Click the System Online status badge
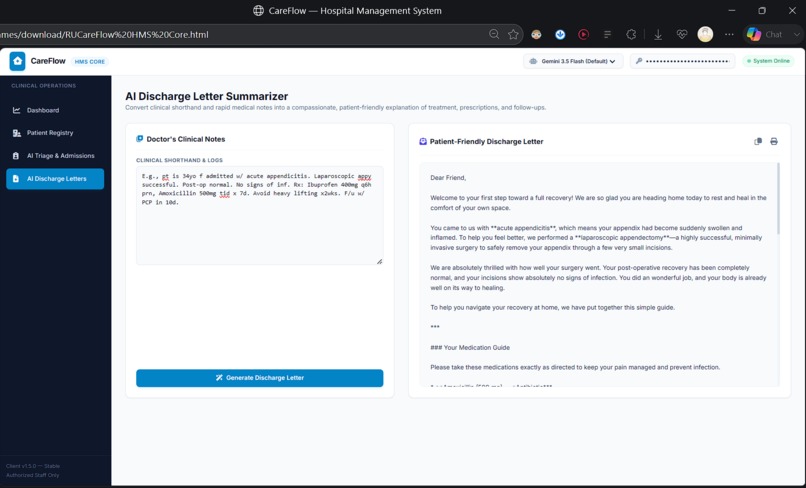Image resolution: width=806 pixels, height=488 pixels. click(x=768, y=61)
